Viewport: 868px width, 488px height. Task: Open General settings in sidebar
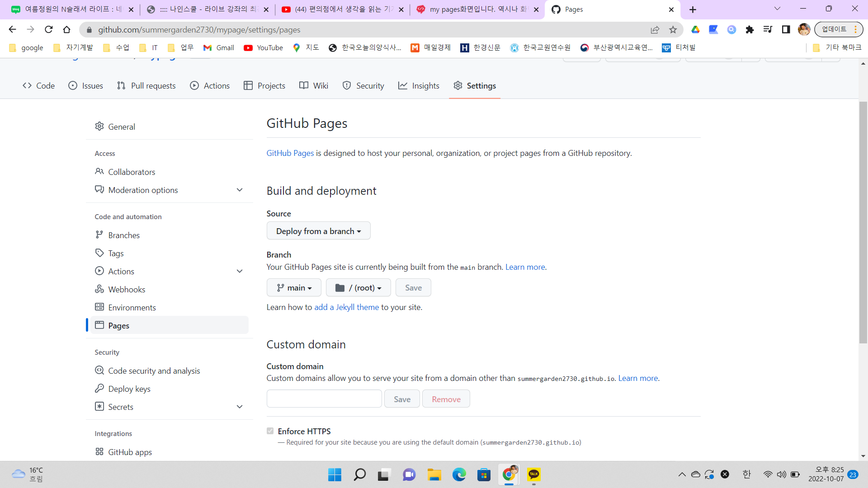point(170,127)
